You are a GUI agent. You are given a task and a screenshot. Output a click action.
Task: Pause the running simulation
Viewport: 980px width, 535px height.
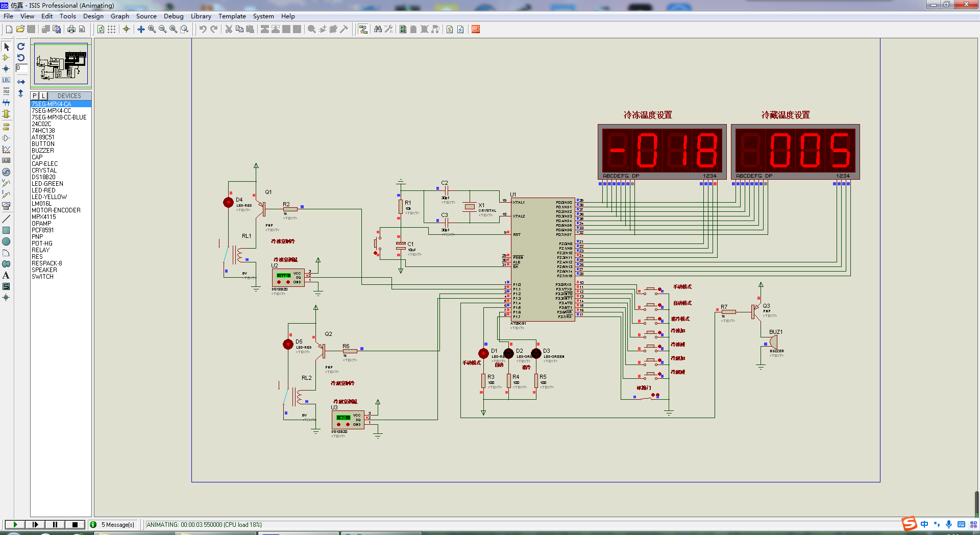(55, 524)
